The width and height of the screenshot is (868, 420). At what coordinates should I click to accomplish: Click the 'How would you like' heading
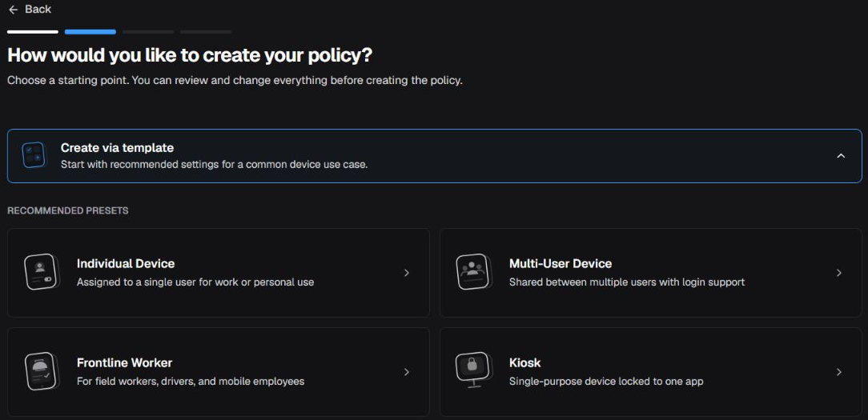pos(190,56)
